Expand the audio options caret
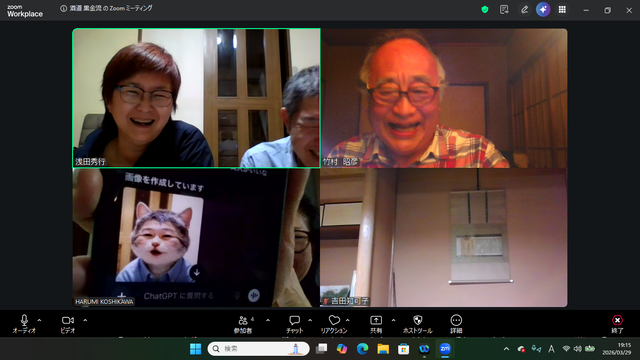The height and width of the screenshot is (360, 640). tap(39, 320)
